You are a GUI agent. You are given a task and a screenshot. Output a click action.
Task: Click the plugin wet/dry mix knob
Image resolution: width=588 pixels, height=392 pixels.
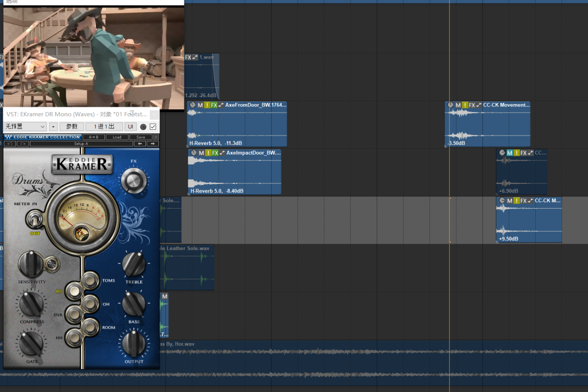pos(143,127)
